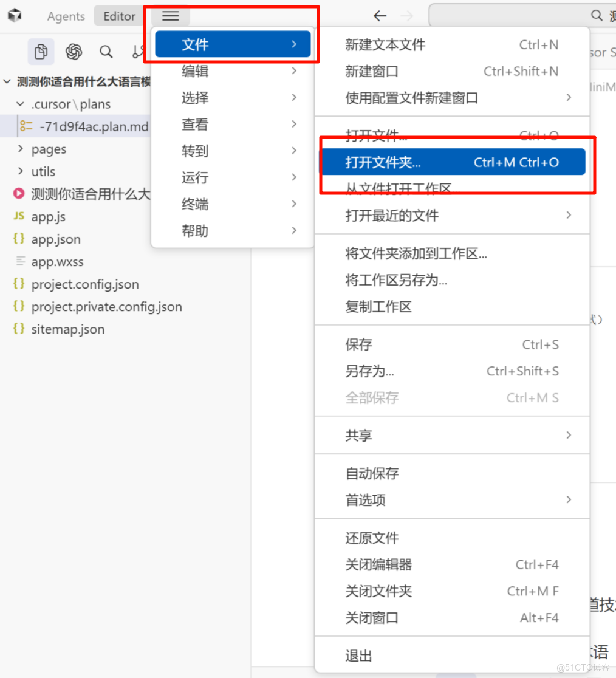Viewport: 616px width, 678px height.
Task: Click the back navigation arrow
Action: 380,16
